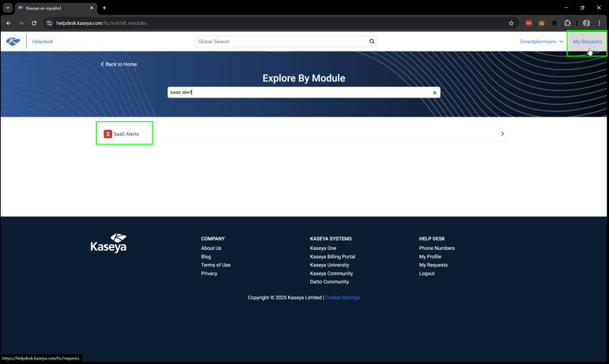Click the Explore By Module heading
The image size is (609, 364).
[x=304, y=78]
